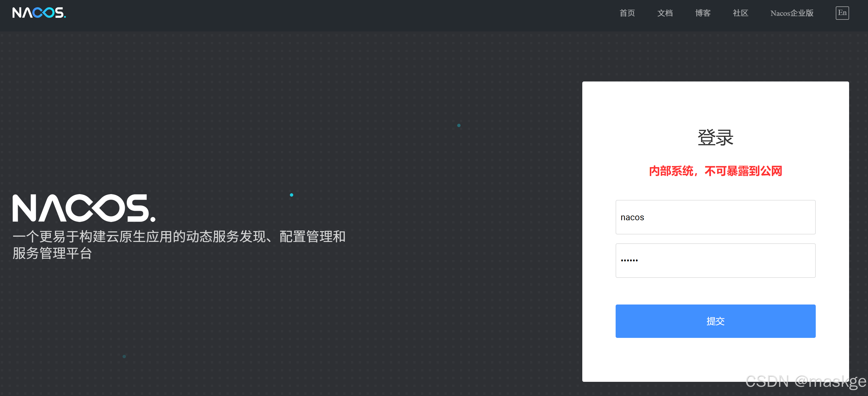Screen dimensions: 868x396
Task: Click the Nacos logo in header
Action: point(39,13)
